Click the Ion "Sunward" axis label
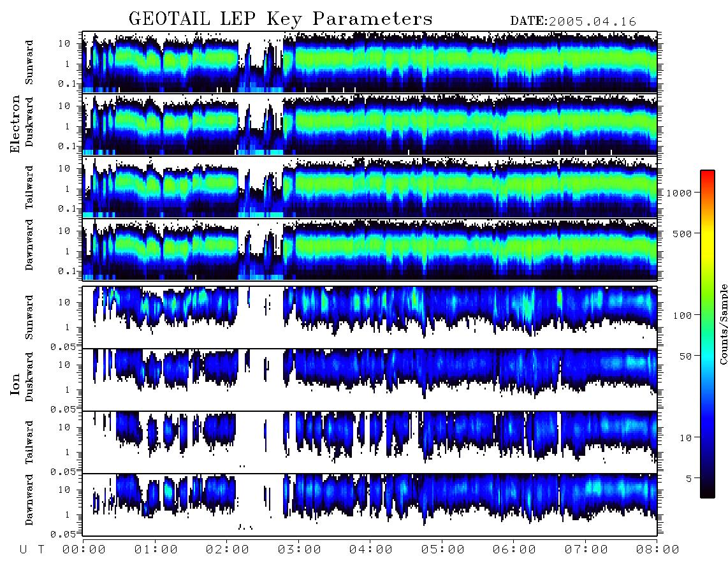Image resolution: width=728 pixels, height=561 pixels. [x=29, y=317]
